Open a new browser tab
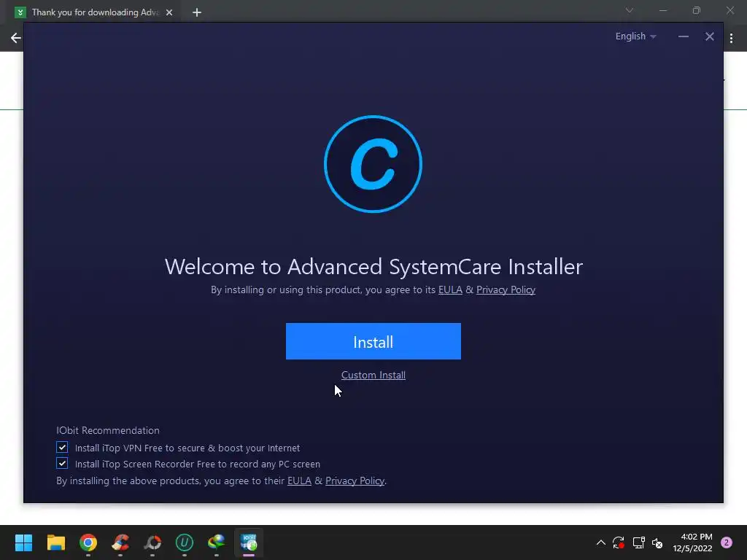Viewport: 747px width, 560px height. (x=197, y=12)
